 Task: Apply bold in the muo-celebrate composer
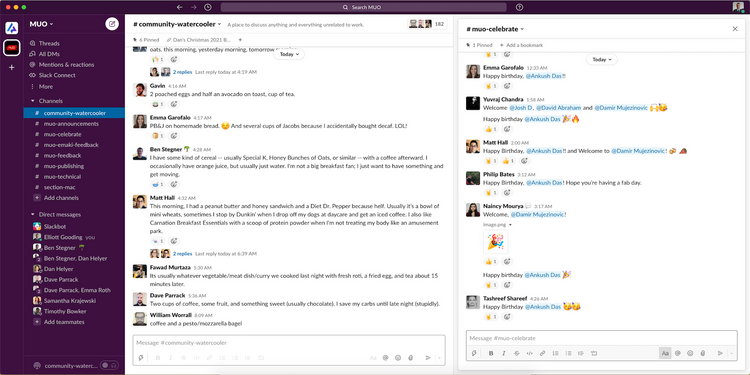(491, 353)
